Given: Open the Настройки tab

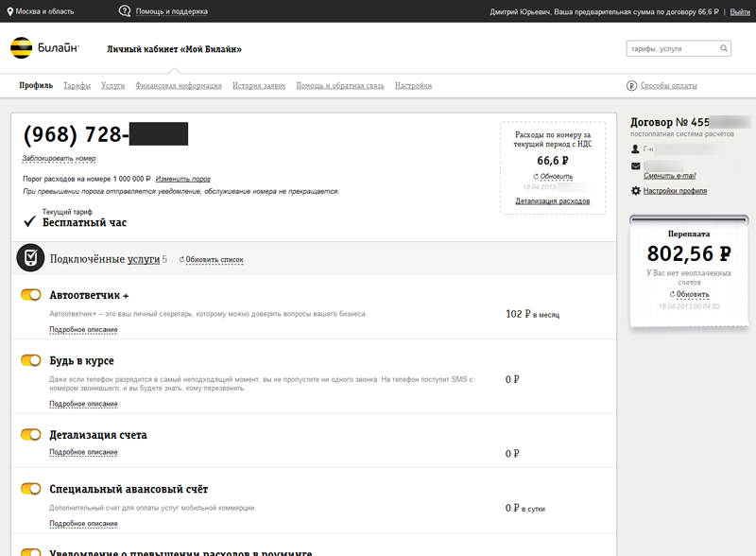Looking at the screenshot, I should click(x=413, y=85).
